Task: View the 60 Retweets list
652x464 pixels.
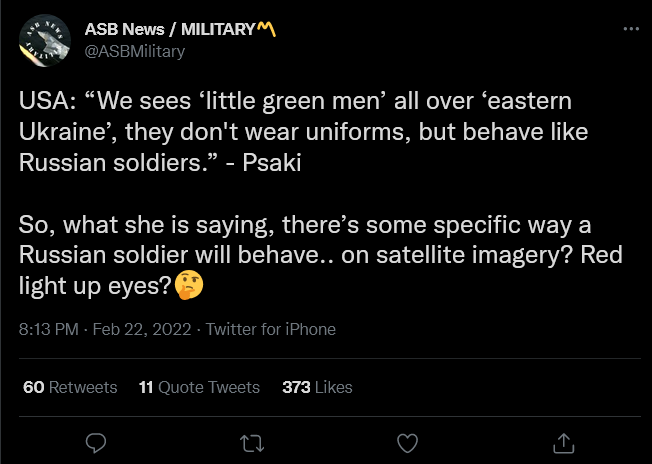Action: 70,387
